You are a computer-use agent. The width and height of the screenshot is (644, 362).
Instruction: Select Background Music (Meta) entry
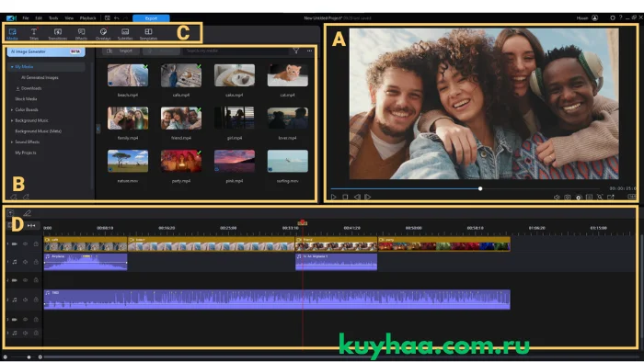[x=39, y=131]
